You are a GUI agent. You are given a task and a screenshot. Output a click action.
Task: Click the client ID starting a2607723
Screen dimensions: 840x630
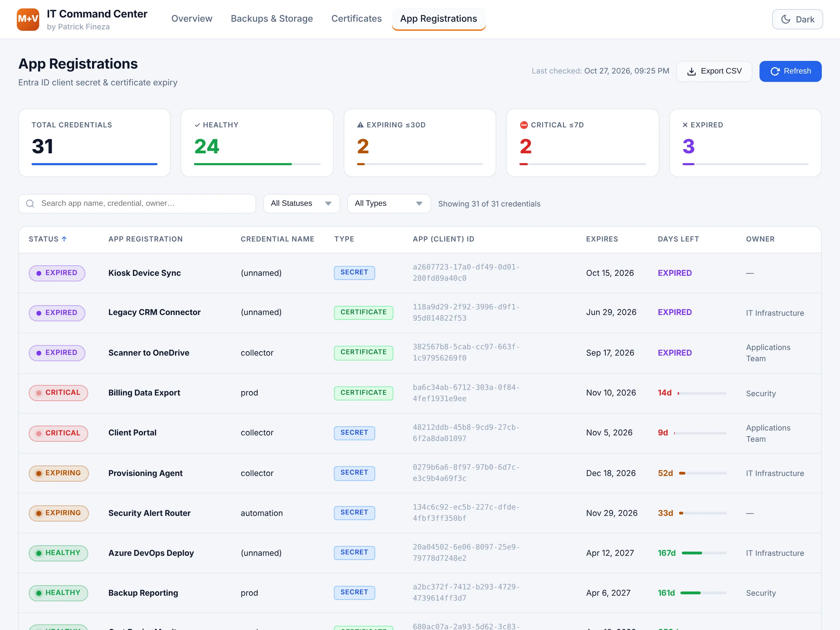pyautogui.click(x=466, y=272)
